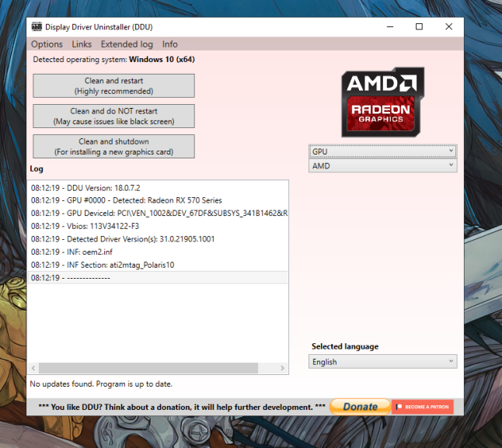Maximize the DDU window
Image resolution: width=502 pixels, height=448 pixels.
coord(419,26)
